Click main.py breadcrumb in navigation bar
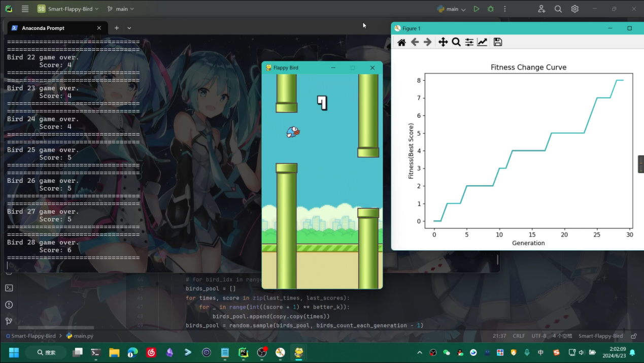 coord(80,336)
